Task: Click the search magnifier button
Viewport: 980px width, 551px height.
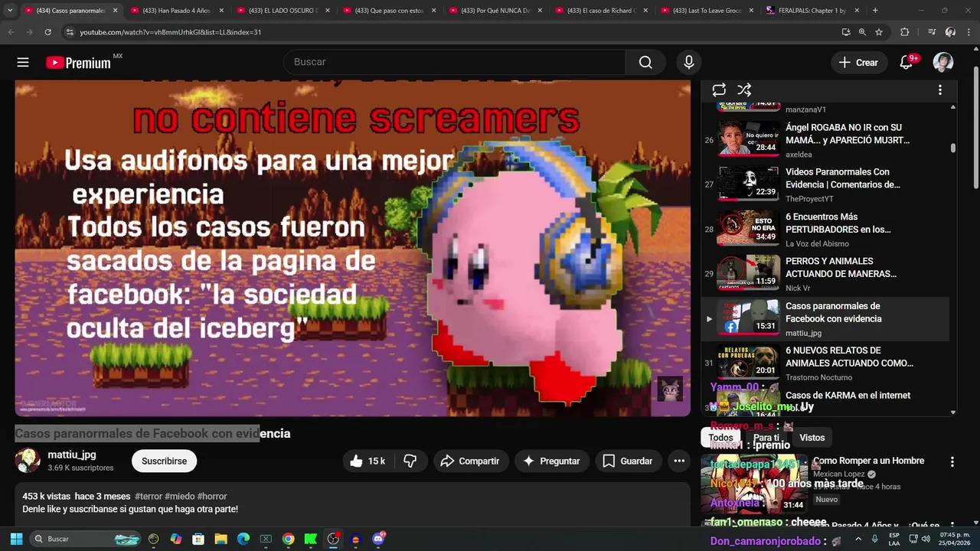Action: [645, 63]
